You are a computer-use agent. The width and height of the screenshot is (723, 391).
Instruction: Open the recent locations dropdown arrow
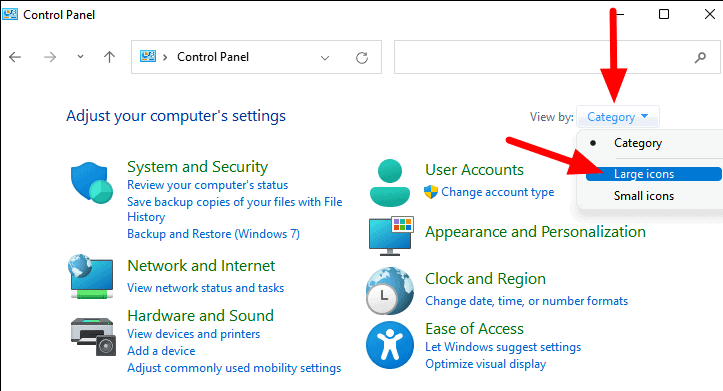point(80,57)
